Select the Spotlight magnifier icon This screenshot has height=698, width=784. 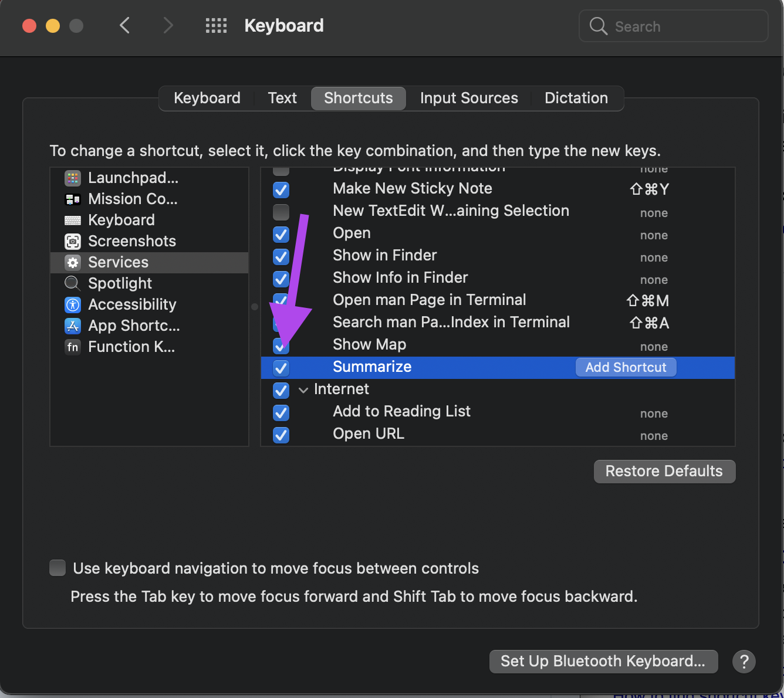(x=73, y=283)
